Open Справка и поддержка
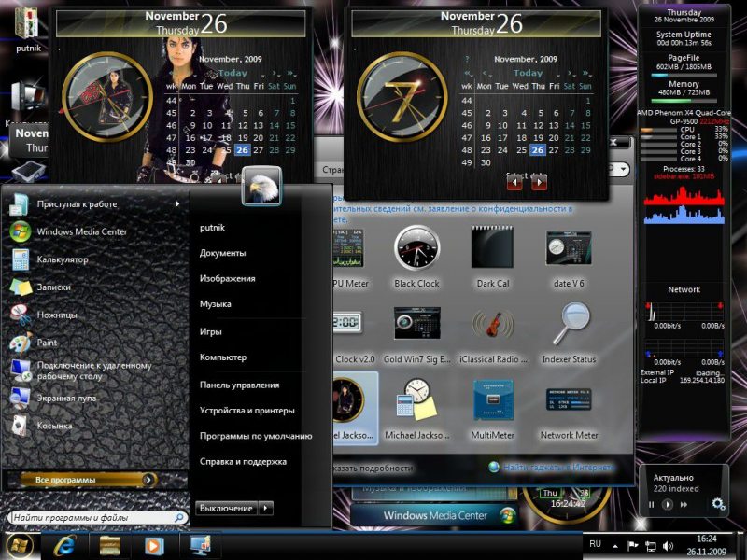The width and height of the screenshot is (747, 560). pos(243,461)
